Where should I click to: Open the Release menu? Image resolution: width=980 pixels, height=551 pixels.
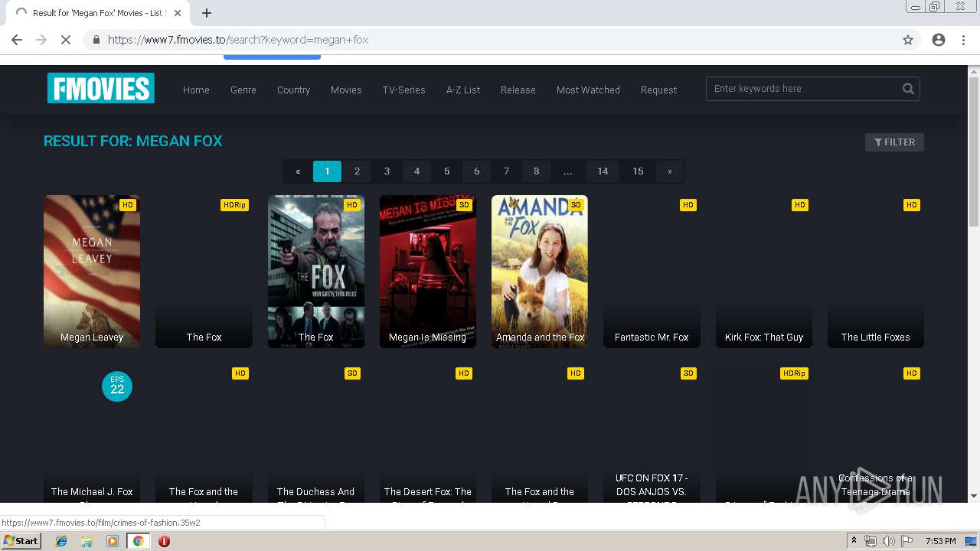pyautogui.click(x=518, y=90)
